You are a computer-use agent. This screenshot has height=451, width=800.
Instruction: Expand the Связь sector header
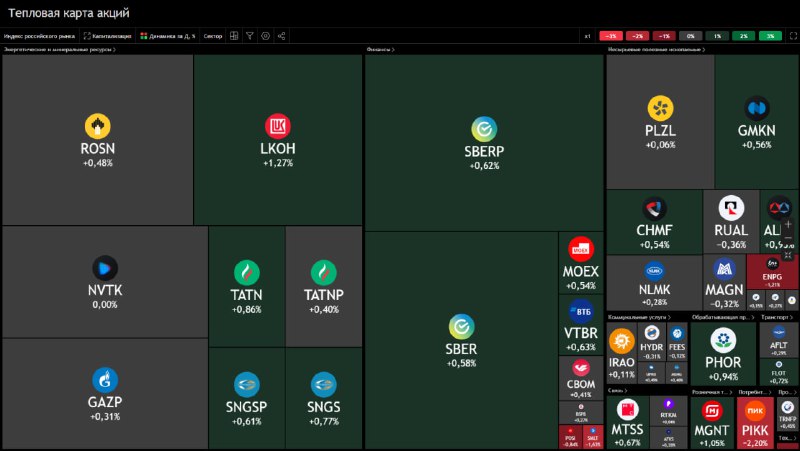click(x=617, y=390)
